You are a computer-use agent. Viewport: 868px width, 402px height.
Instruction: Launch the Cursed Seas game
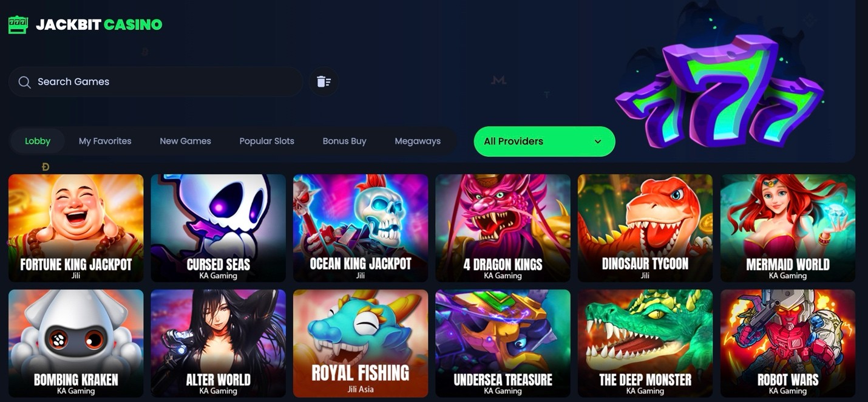[218, 228]
